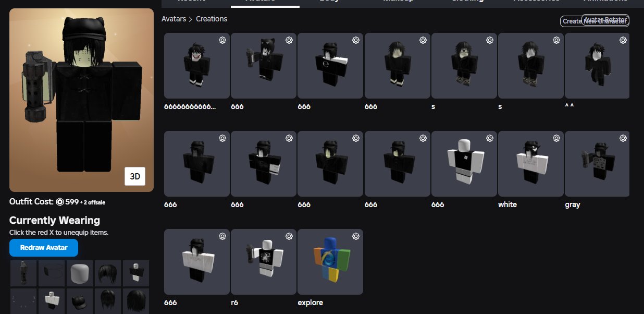Click the Robux icon beside Outfit Cost
The height and width of the screenshot is (314, 644).
[60, 202]
